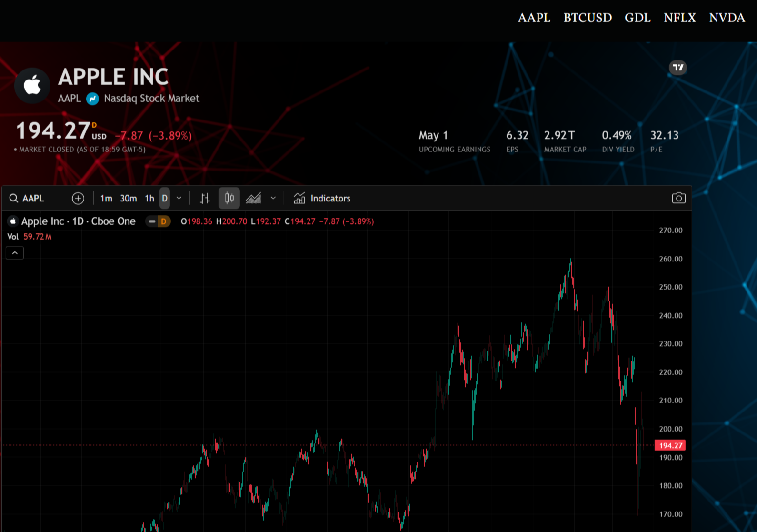This screenshot has width=757, height=532.
Task: Click the L192.37 low value in legend
Action: pos(266,221)
